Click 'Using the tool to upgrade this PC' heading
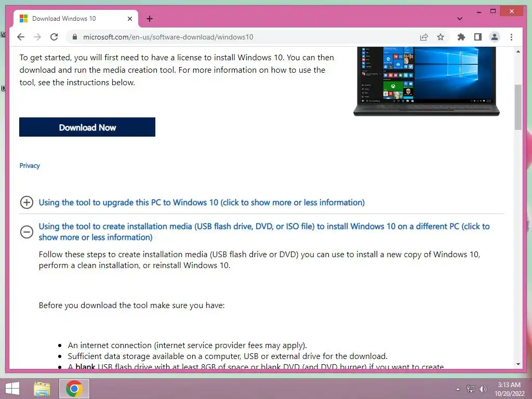Viewport: 532px width, 399px height. point(202,202)
